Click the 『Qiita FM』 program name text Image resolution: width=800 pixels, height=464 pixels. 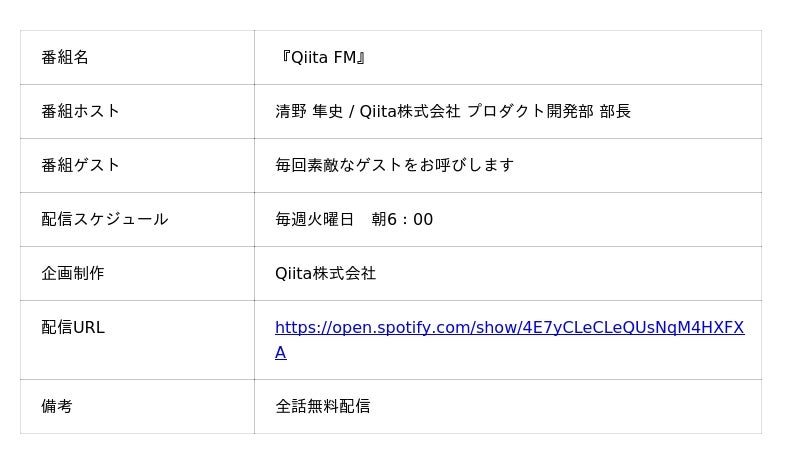click(321, 58)
